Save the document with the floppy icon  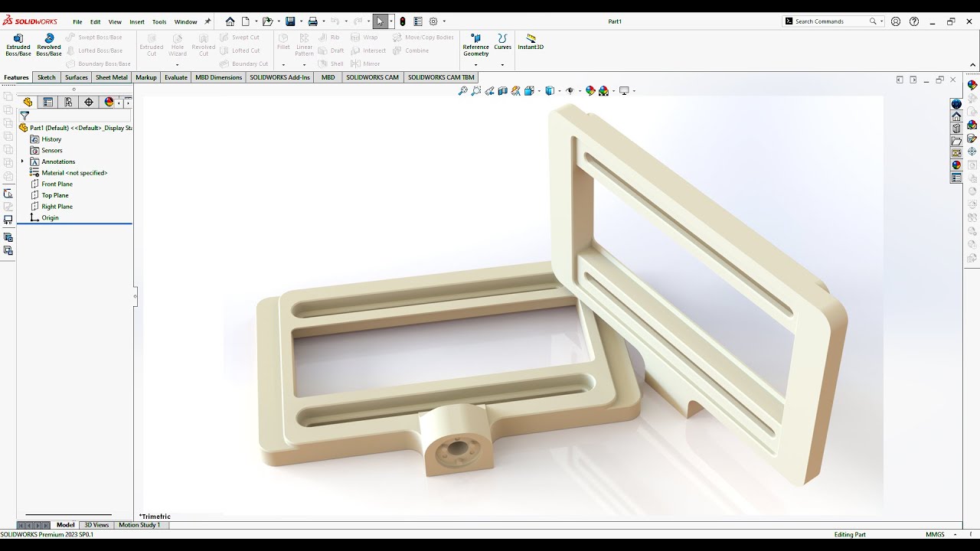pos(290,21)
